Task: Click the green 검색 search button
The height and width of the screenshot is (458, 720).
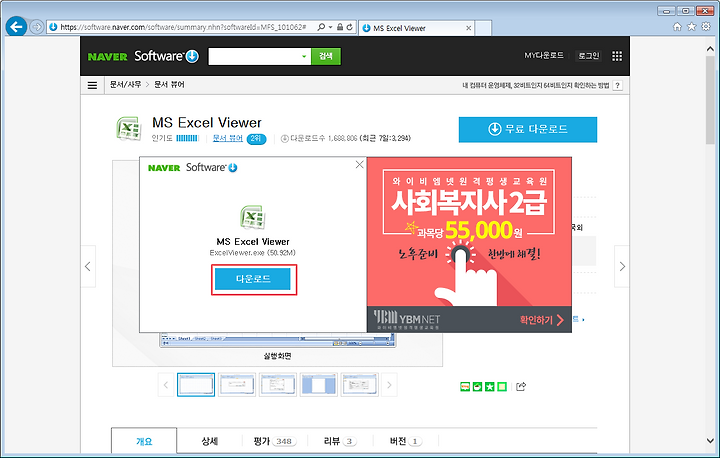Action: [x=326, y=57]
